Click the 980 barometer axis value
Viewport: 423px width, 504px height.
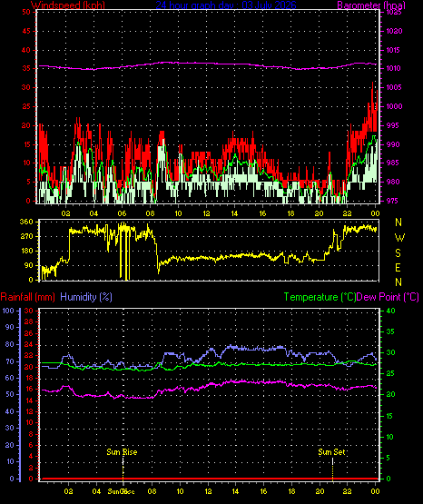point(394,182)
